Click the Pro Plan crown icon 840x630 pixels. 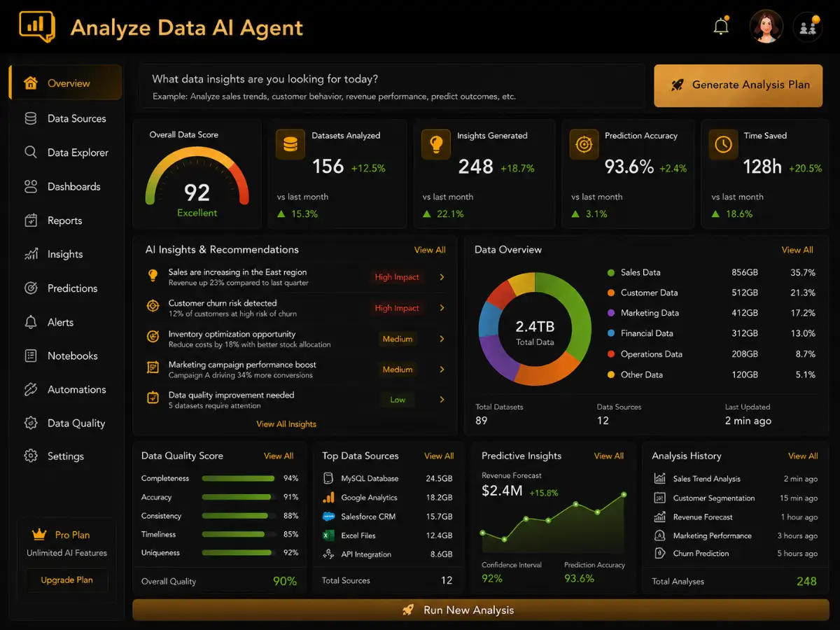[x=39, y=534]
